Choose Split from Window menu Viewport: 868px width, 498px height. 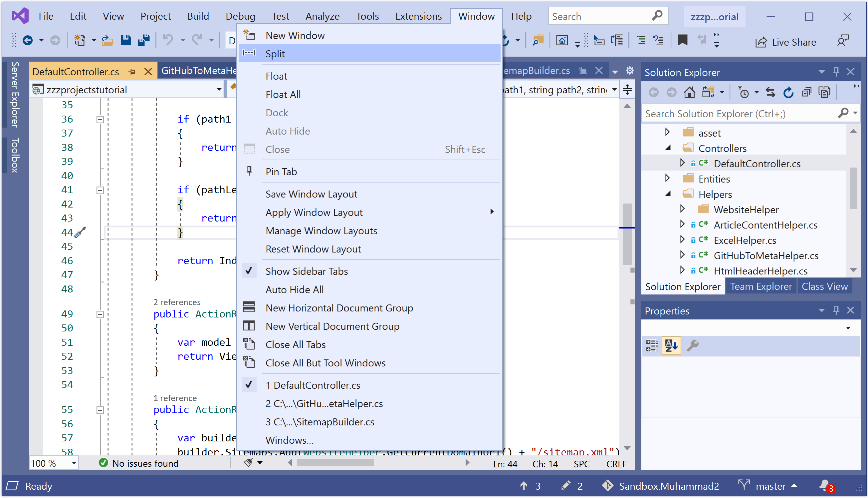tap(275, 54)
